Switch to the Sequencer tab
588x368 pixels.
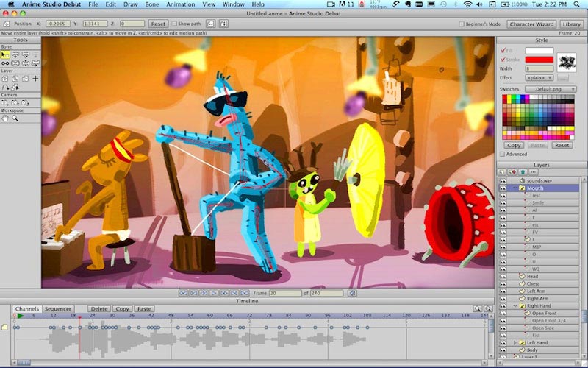(x=58, y=308)
